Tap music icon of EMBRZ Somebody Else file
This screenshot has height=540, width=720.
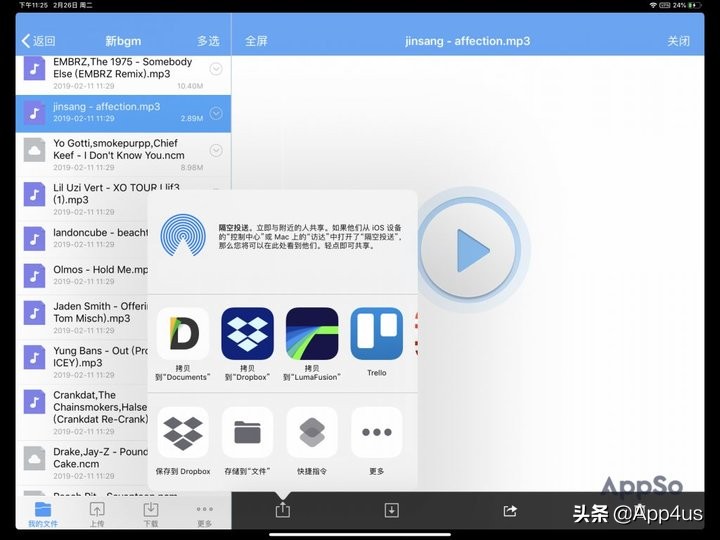[x=34, y=68]
